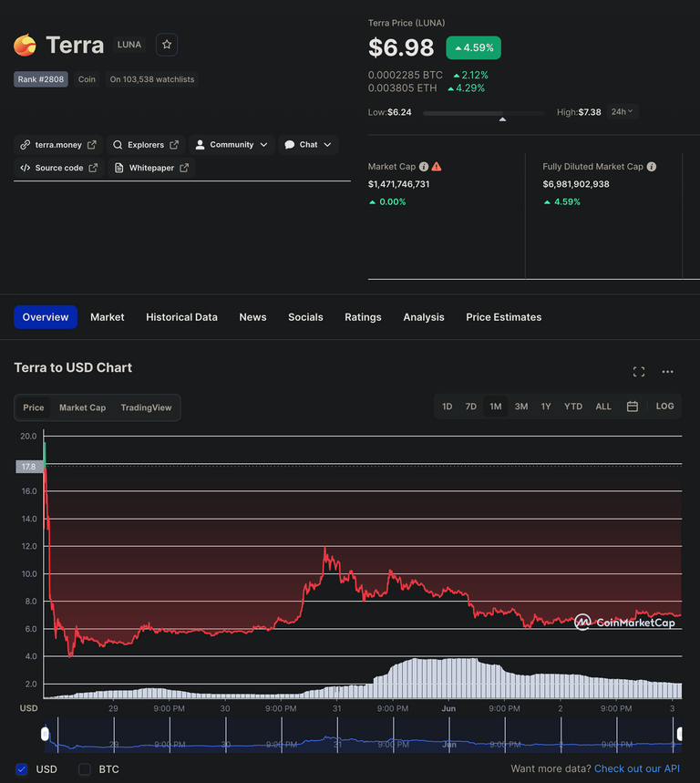This screenshot has width=700, height=783.
Task: Click Check out our API link
Action: (x=636, y=768)
